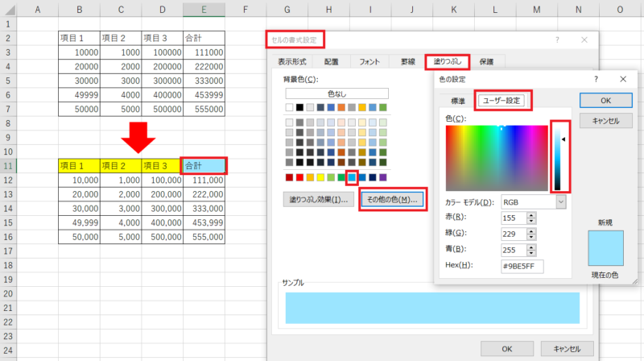The width and height of the screenshot is (644, 361).
Task: Click the 色なし button
Action: [336, 93]
